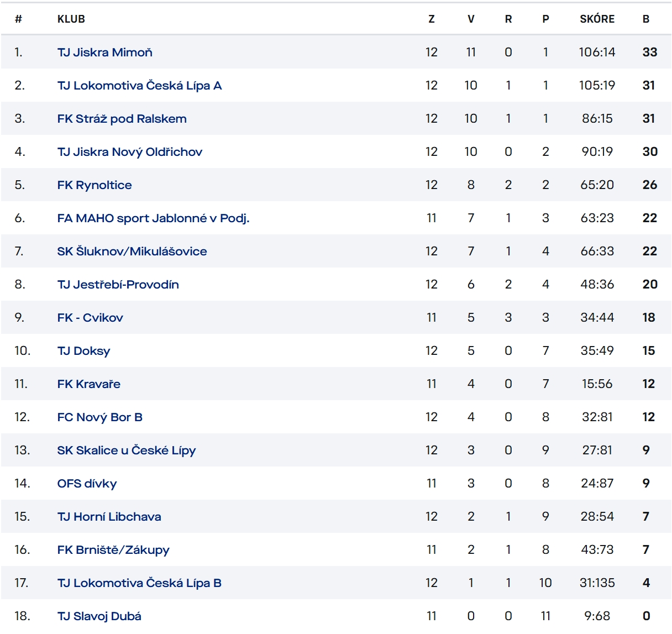Screen dimensions: 672x634
Task: Select the TJ Jestřebí-Provodín club link
Action: 118,285
